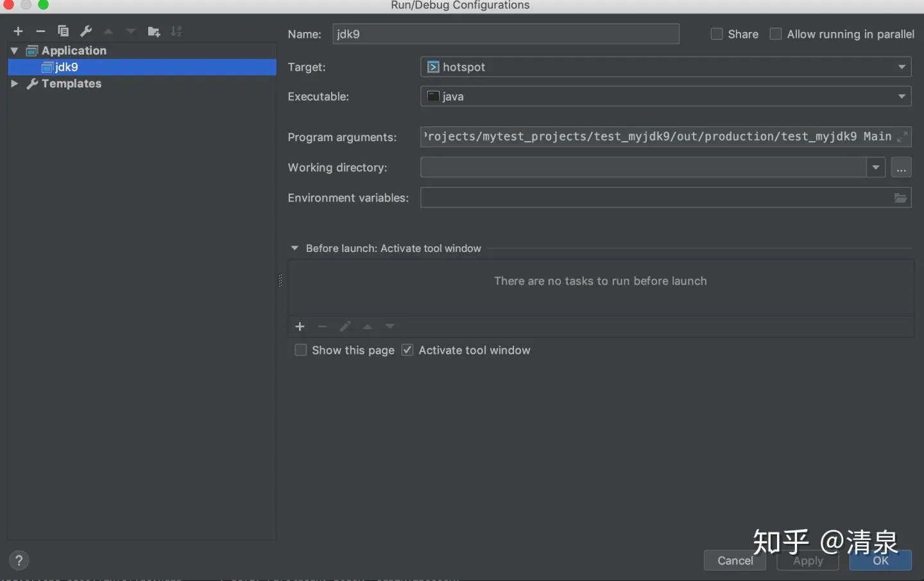The height and width of the screenshot is (581, 924).
Task: Add before launch task plus icon
Action: [300, 326]
